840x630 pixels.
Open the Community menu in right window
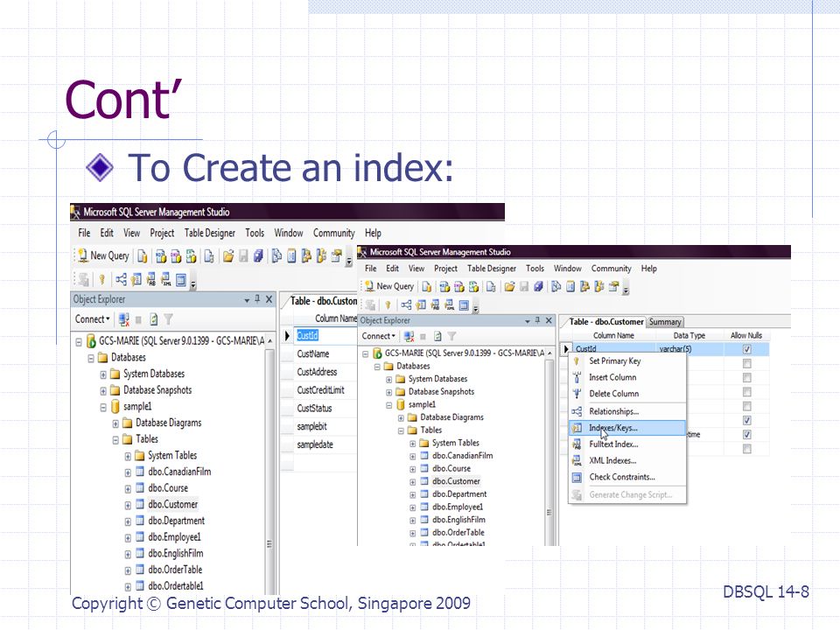click(612, 269)
